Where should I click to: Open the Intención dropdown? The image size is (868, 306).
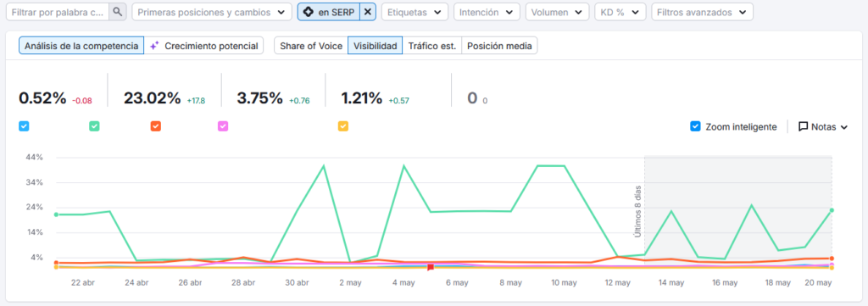point(487,12)
